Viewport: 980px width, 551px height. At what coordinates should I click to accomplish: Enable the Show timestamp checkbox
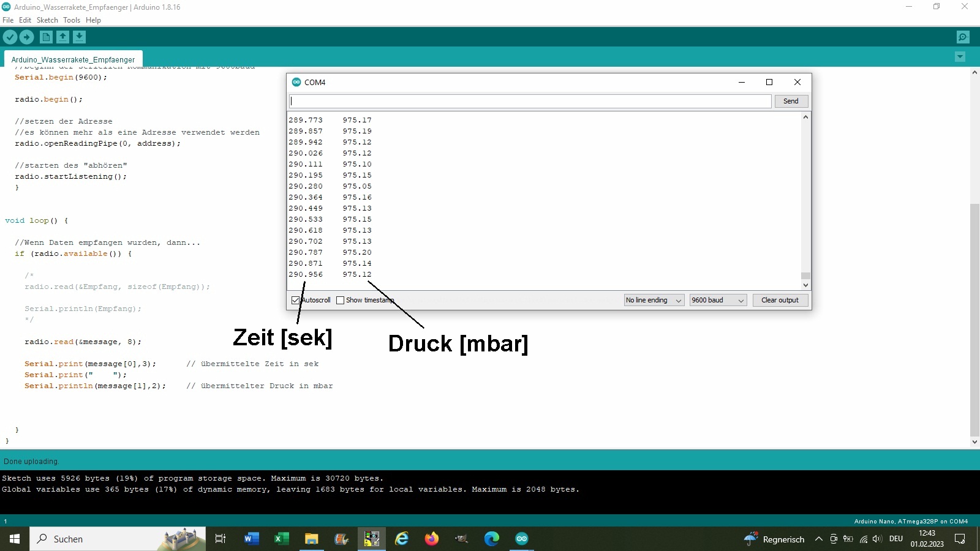pos(340,300)
